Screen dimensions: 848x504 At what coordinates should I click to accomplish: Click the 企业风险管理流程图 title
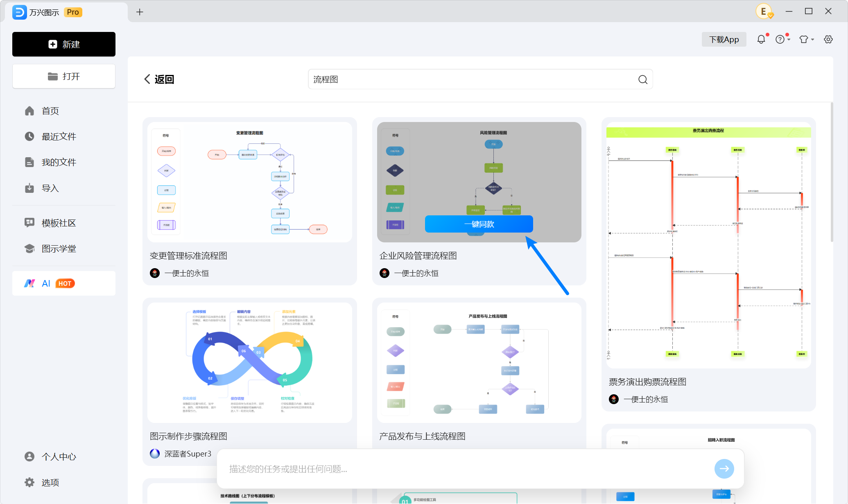[418, 256]
